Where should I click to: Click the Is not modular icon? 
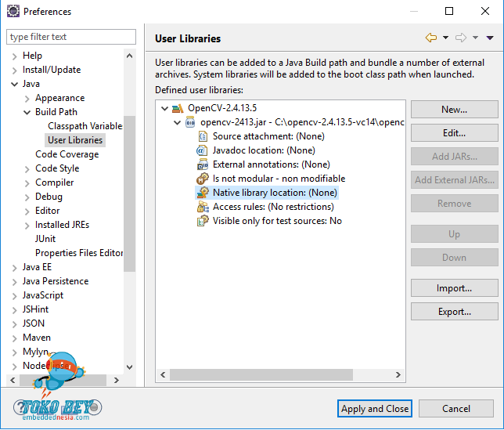[x=203, y=179]
